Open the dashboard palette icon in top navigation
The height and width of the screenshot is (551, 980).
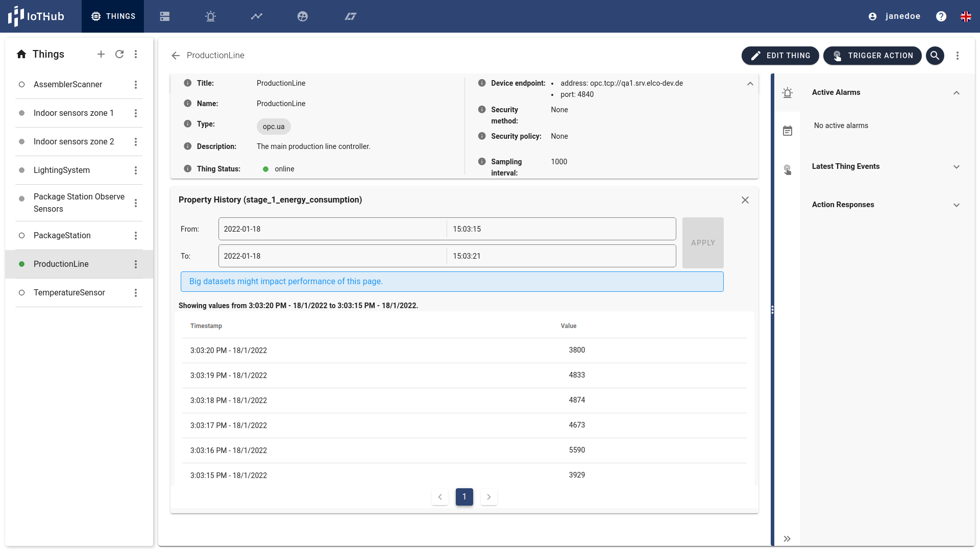tap(303, 16)
